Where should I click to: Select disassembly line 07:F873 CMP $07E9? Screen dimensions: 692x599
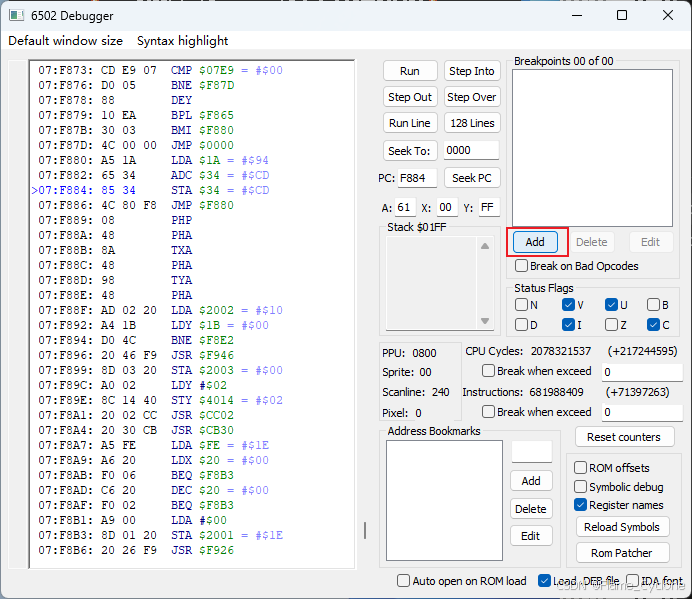(160, 70)
